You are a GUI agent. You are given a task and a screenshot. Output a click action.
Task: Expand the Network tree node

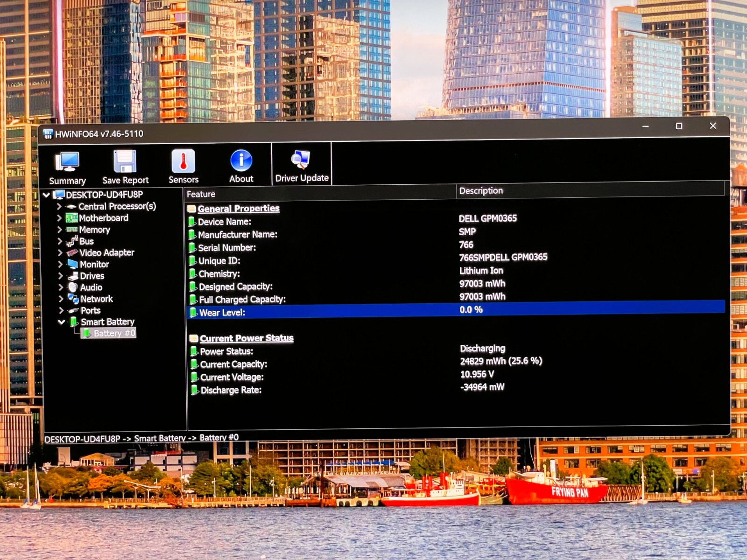pyautogui.click(x=61, y=299)
